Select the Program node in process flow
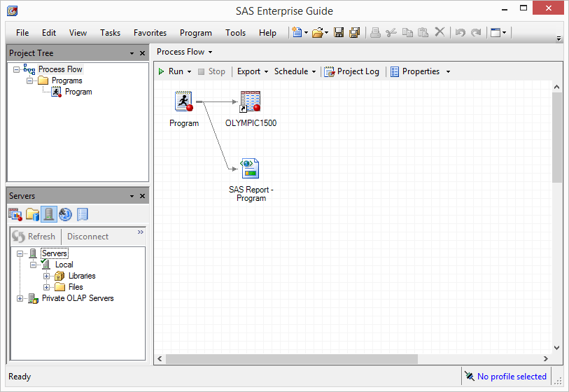Viewport: 569px width, 392px height. 184,101
